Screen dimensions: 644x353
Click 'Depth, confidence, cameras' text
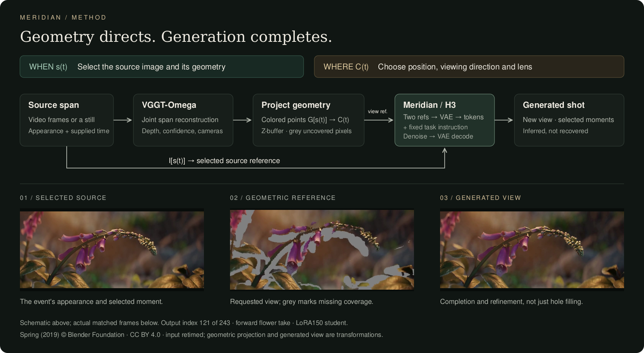[182, 131]
